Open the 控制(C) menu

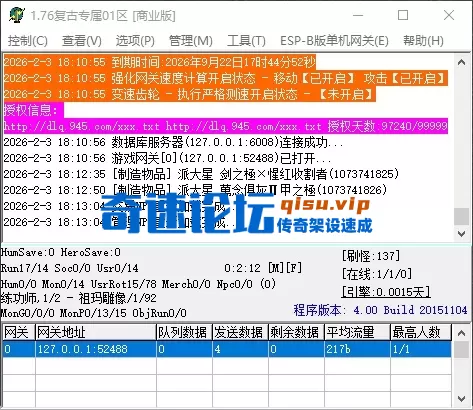coord(28,41)
